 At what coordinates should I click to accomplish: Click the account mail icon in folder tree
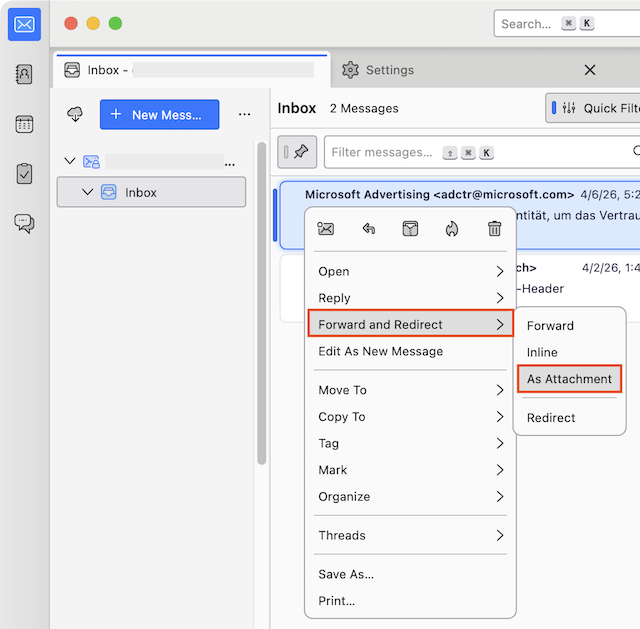91,162
